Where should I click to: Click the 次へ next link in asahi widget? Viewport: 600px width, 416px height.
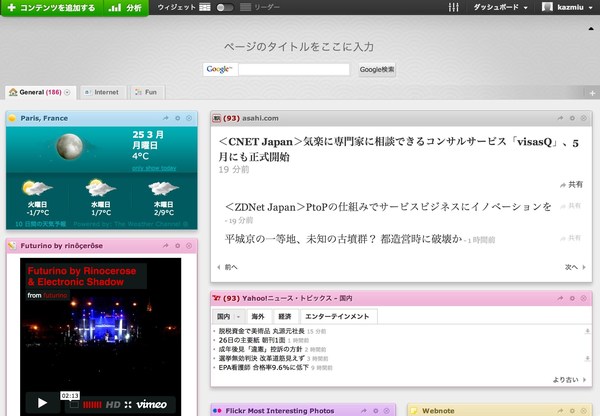(572, 267)
